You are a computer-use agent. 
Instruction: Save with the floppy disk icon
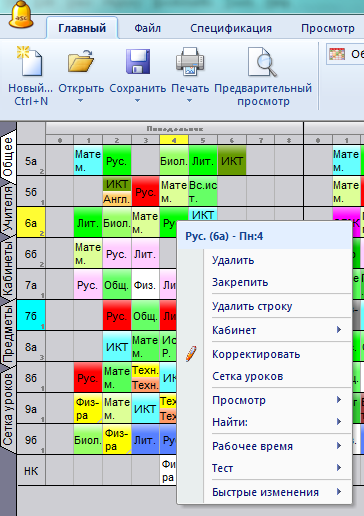[138, 62]
